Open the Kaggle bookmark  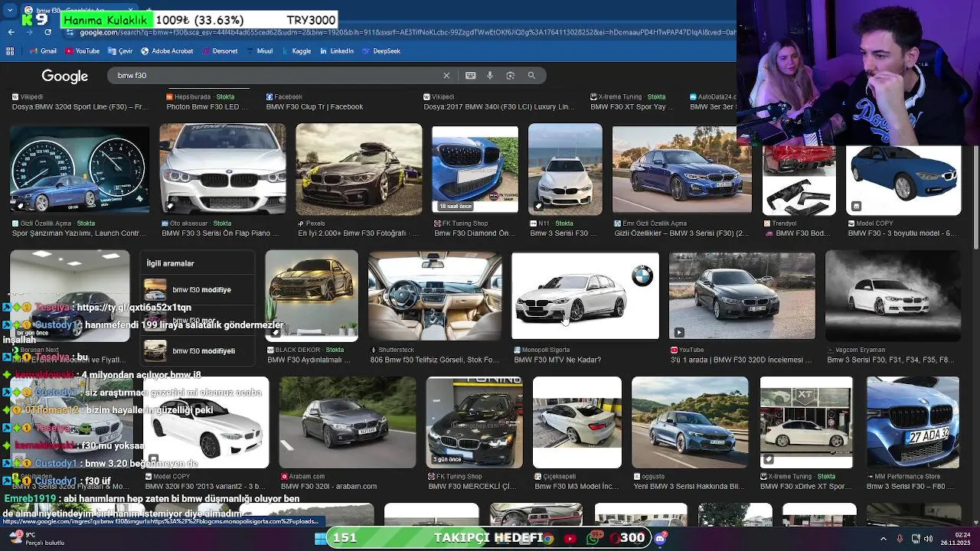coord(296,51)
